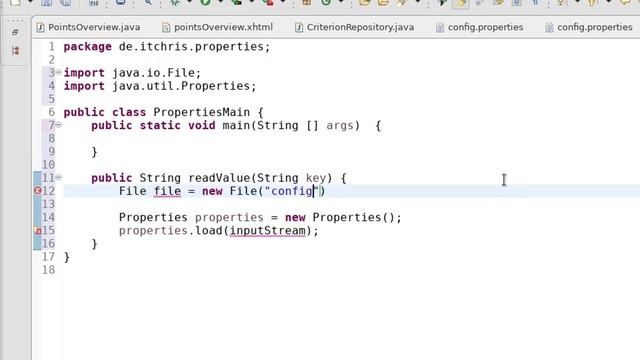Image resolution: width=640 pixels, height=360 pixels.
Task: Click the "config string literal on line 12
Action: [291, 191]
